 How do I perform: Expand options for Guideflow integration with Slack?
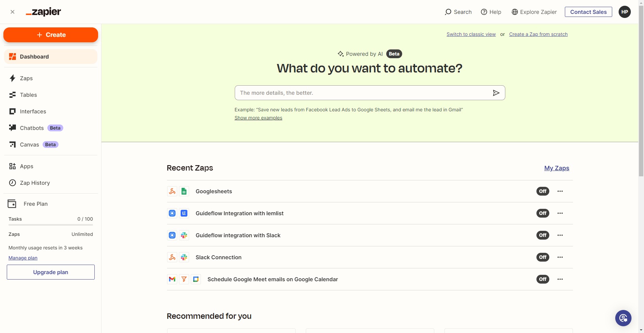click(x=560, y=235)
